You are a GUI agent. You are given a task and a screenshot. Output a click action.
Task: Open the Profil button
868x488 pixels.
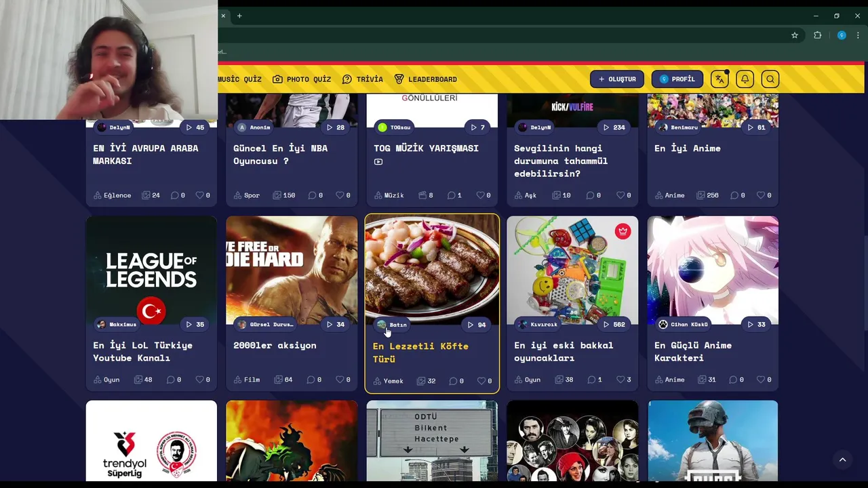677,79
